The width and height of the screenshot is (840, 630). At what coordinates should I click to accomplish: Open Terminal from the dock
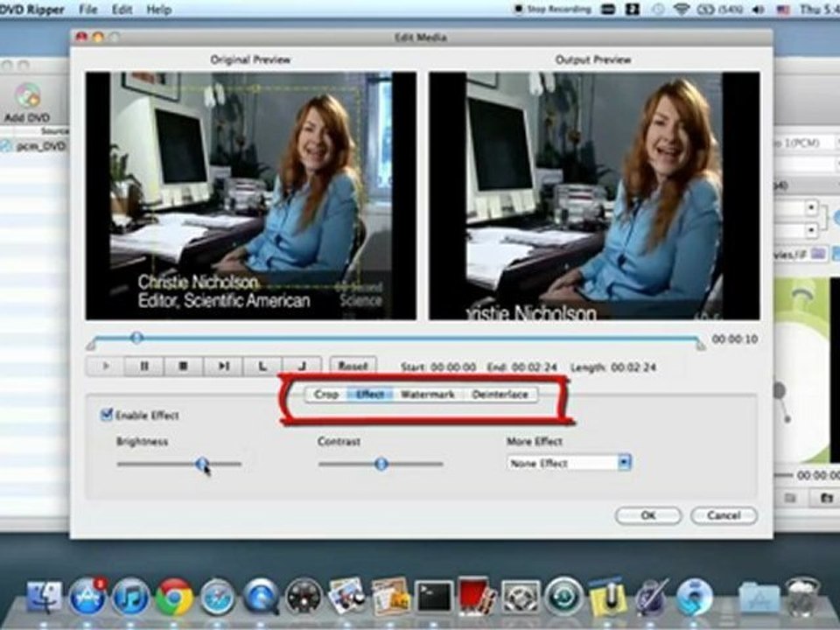(434, 596)
